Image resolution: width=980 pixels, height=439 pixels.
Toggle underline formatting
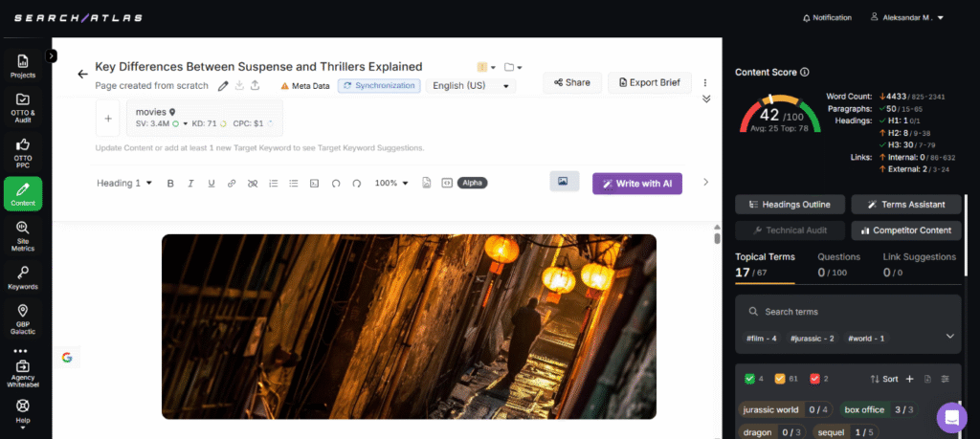click(212, 183)
